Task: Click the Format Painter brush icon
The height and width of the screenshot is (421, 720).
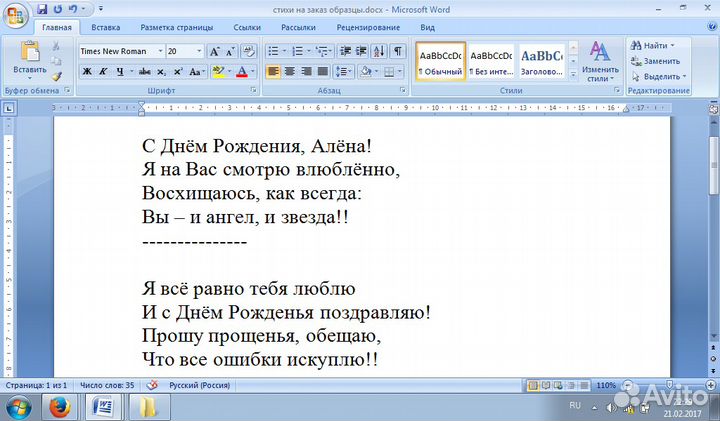Action: [57, 76]
